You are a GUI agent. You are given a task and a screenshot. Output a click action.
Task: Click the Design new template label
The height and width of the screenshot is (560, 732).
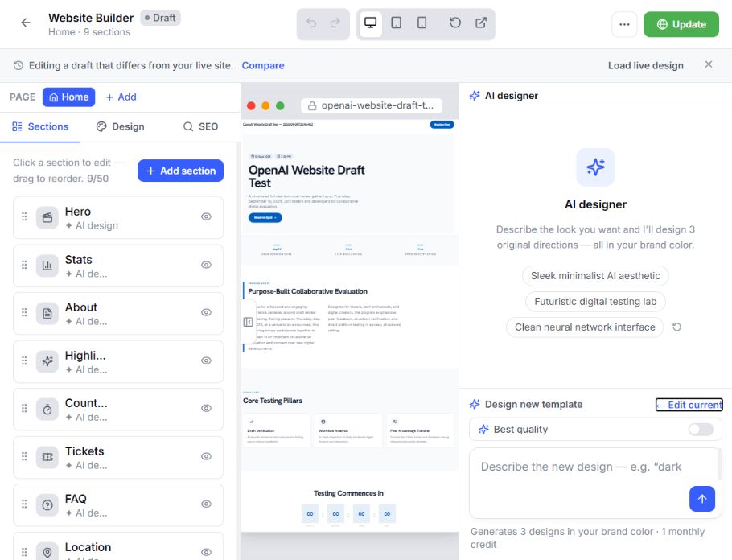[x=533, y=405]
